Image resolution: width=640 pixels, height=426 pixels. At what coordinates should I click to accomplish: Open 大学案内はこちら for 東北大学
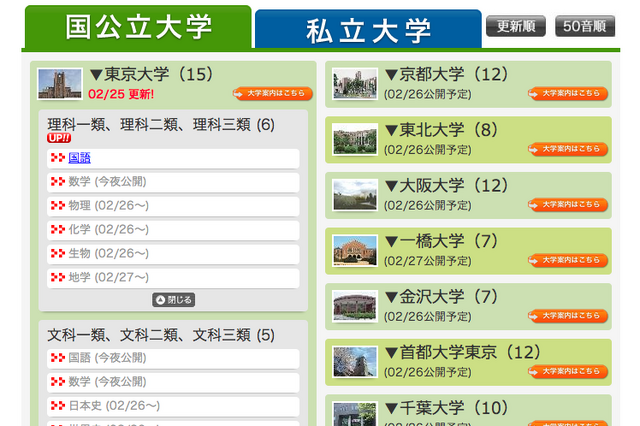(568, 149)
